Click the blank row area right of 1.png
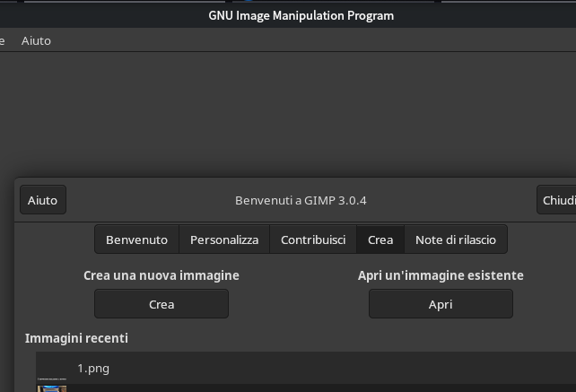Image resolution: width=576 pixels, height=392 pixels. tap(359, 368)
